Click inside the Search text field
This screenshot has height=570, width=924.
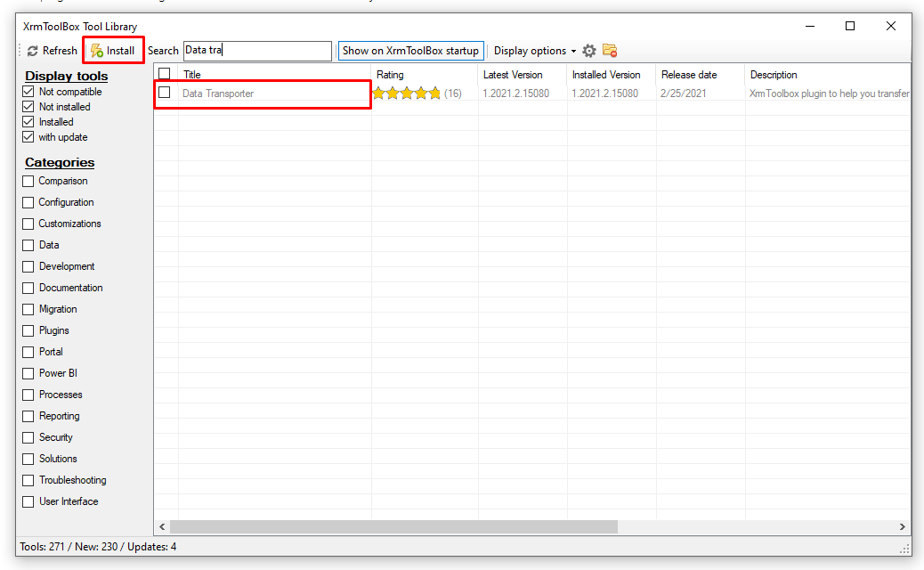[256, 50]
